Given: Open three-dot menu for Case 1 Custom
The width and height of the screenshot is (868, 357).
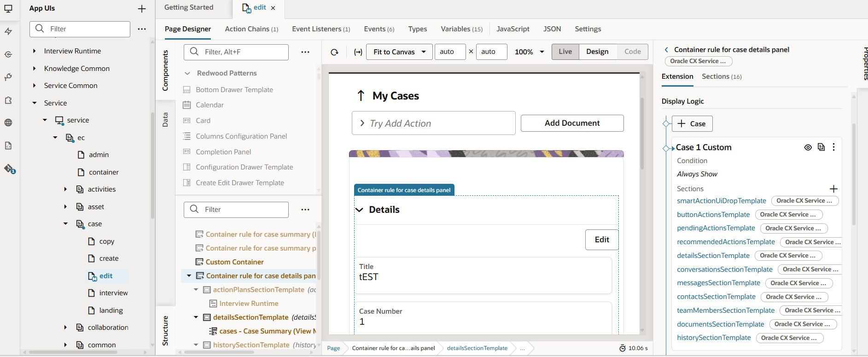Looking at the screenshot, I should (x=834, y=147).
